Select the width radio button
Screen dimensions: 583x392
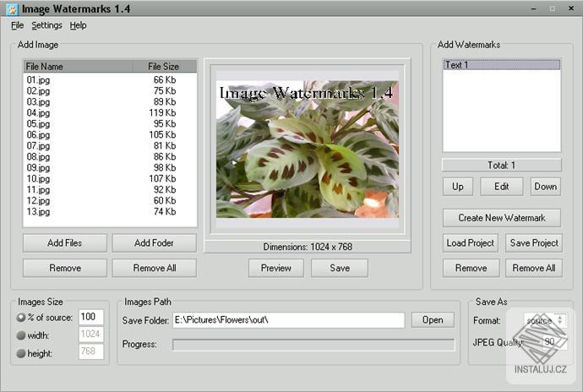point(21,335)
